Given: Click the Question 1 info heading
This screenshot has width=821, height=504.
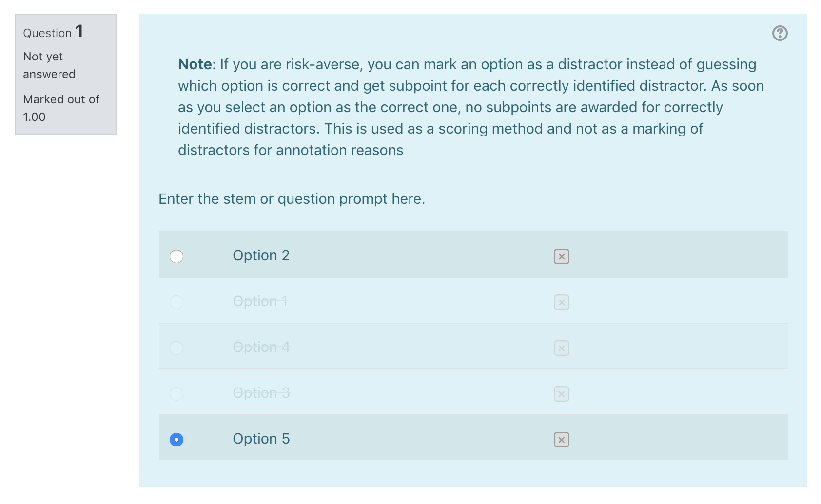Looking at the screenshot, I should (x=53, y=32).
